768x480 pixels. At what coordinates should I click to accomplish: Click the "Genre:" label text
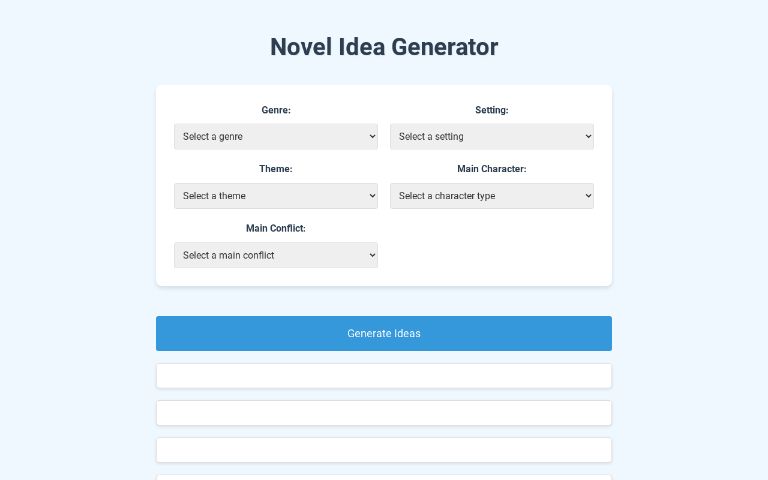[276, 110]
